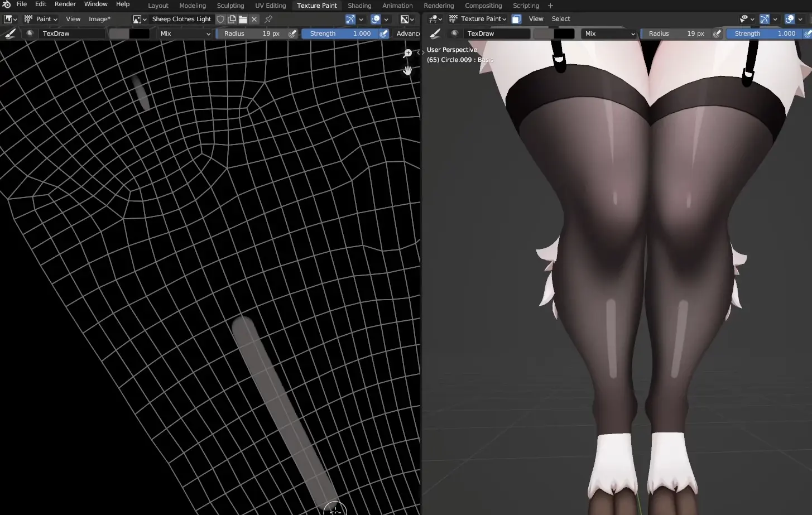Add a new workspace with the plus icon

tap(550, 6)
